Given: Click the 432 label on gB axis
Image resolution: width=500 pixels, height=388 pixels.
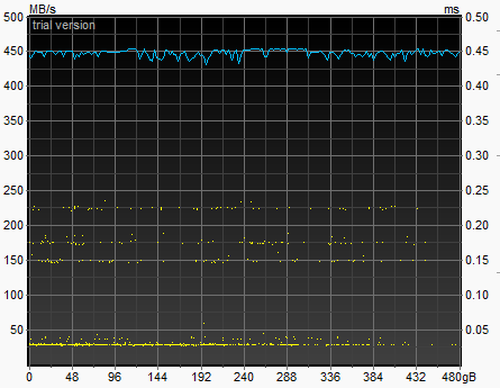Looking at the screenshot, I should point(416,377).
